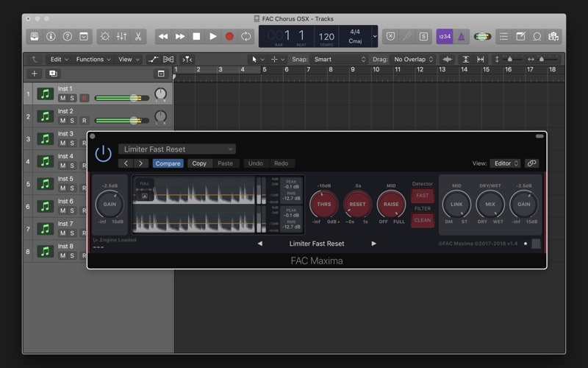
Task: Disable record on Inst 1 track
Action: [85, 98]
